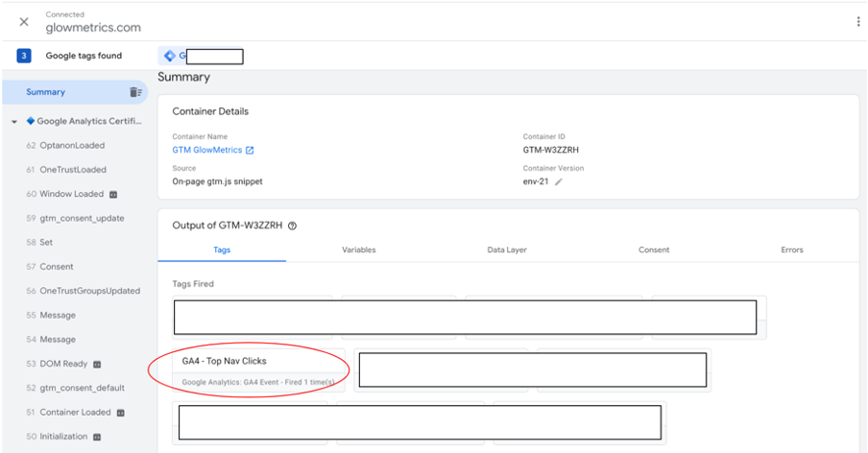Edit container version env-21 with pencil icon
The width and height of the screenshot is (868, 453).
pos(559,181)
